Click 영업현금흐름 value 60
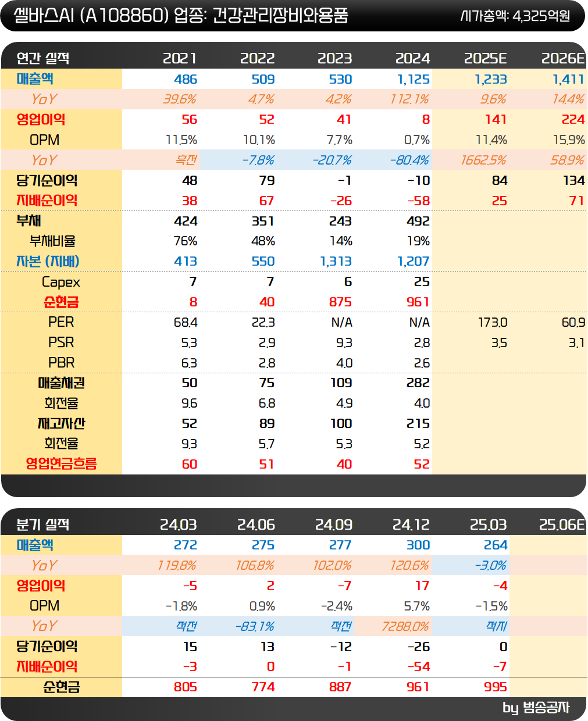Image resolution: width=588 pixels, height=721 pixels. (x=190, y=464)
